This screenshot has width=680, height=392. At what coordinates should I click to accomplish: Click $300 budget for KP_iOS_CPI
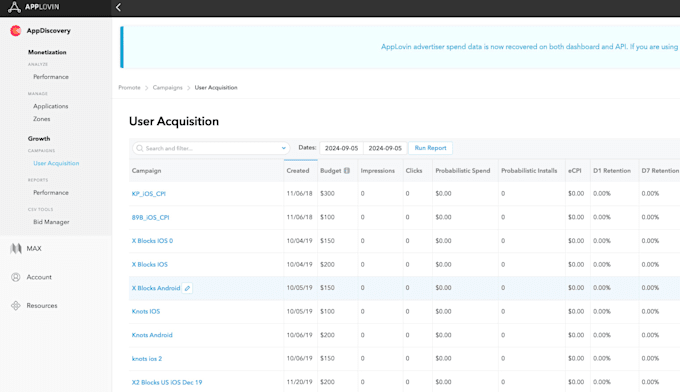tap(327, 194)
